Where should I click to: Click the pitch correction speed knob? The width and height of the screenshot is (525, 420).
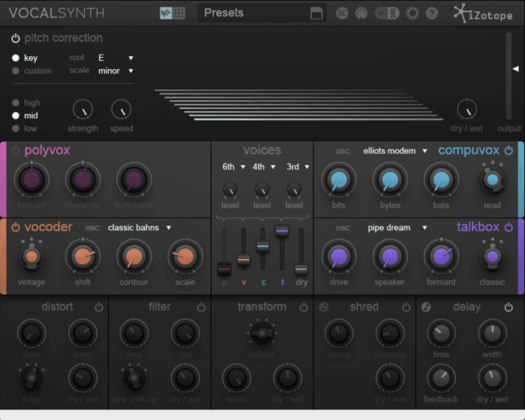pyautogui.click(x=121, y=109)
